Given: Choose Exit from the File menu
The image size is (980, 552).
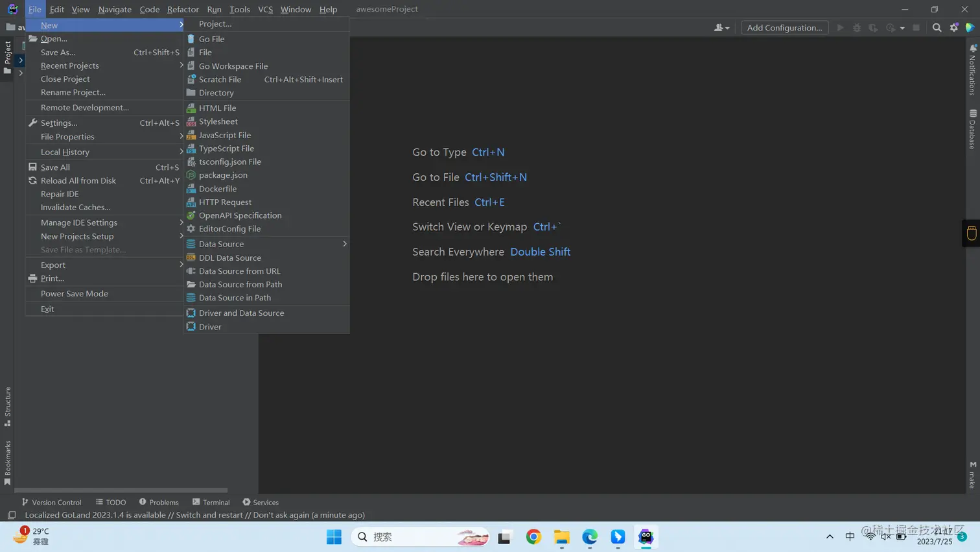Looking at the screenshot, I should click(104, 309).
